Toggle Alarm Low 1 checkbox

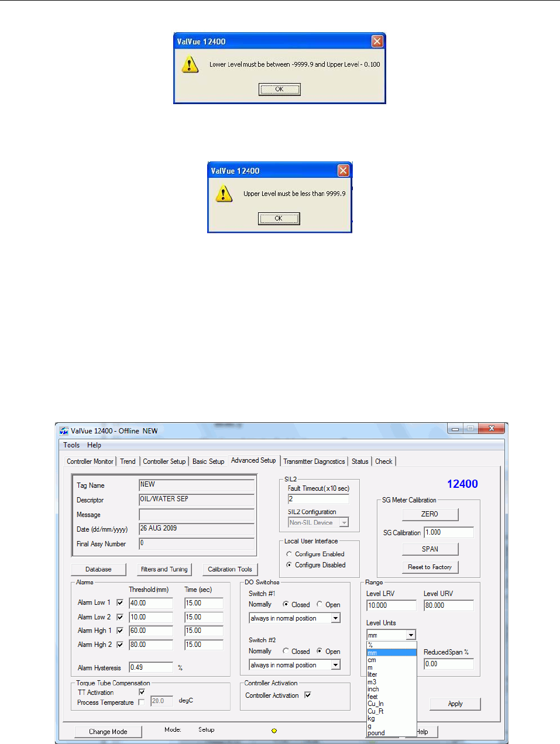[x=120, y=602]
